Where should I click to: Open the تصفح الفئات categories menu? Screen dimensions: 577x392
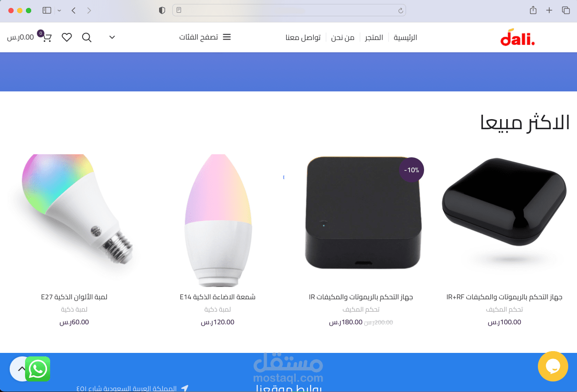205,37
